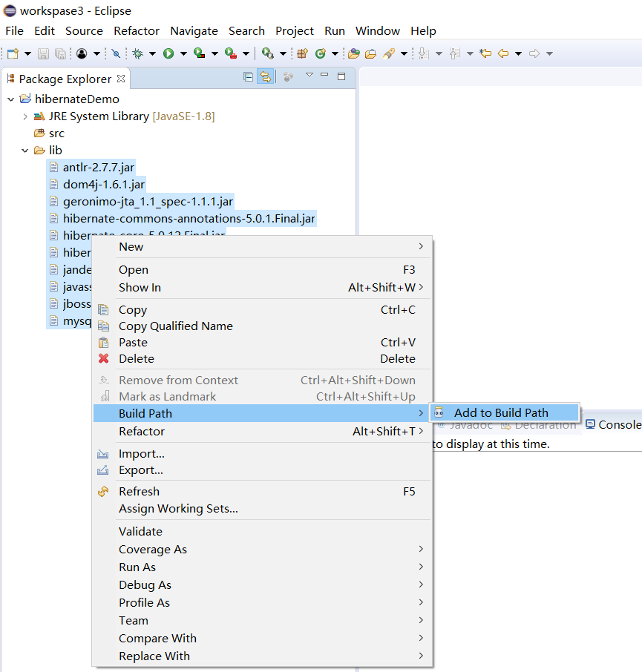Open the Package Explorer View Menu triangle

coord(309,75)
